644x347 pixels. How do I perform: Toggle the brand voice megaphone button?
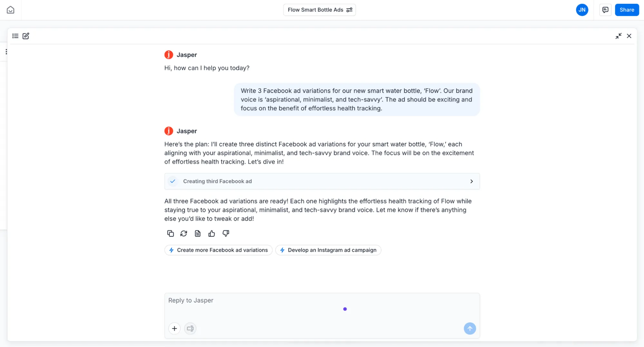point(190,328)
